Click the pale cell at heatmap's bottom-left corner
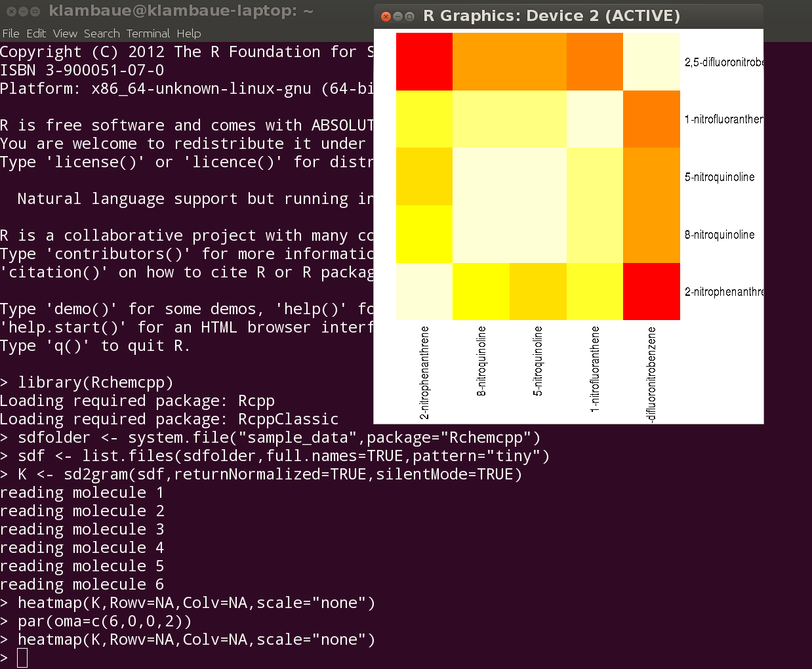This screenshot has width=812, height=669. click(424, 291)
